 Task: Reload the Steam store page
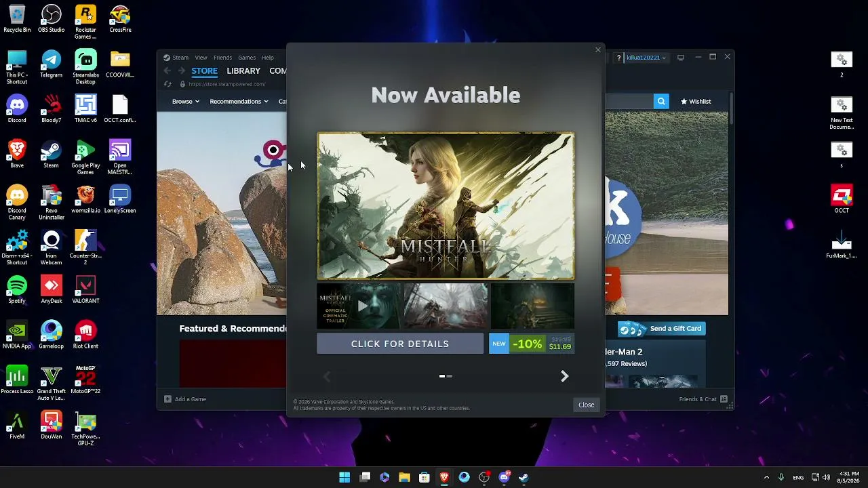[x=167, y=84]
